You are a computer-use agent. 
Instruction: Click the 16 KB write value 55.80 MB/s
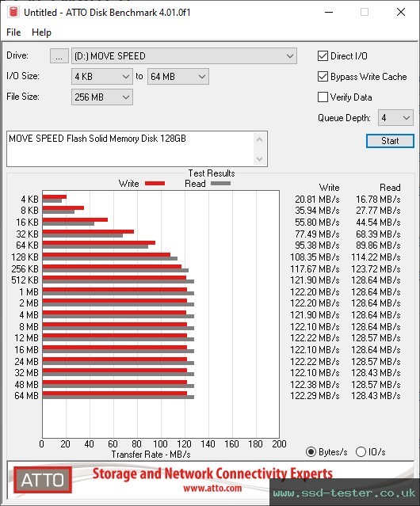click(x=317, y=223)
